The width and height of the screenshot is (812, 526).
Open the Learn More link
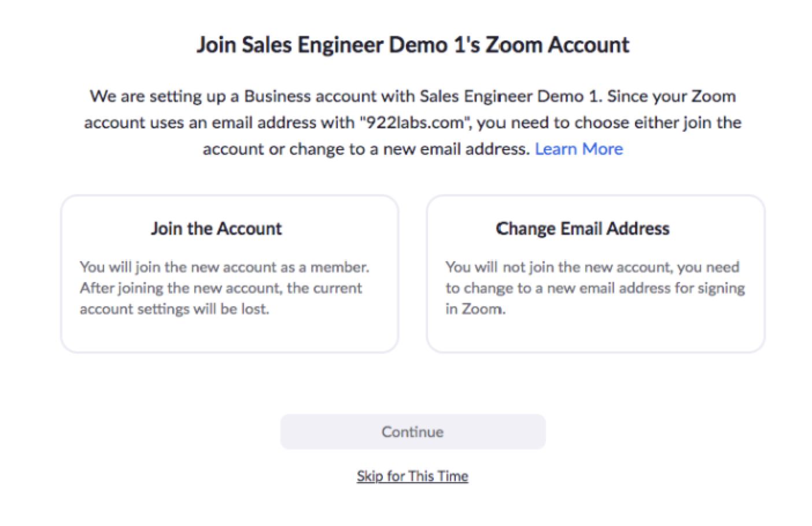click(578, 149)
